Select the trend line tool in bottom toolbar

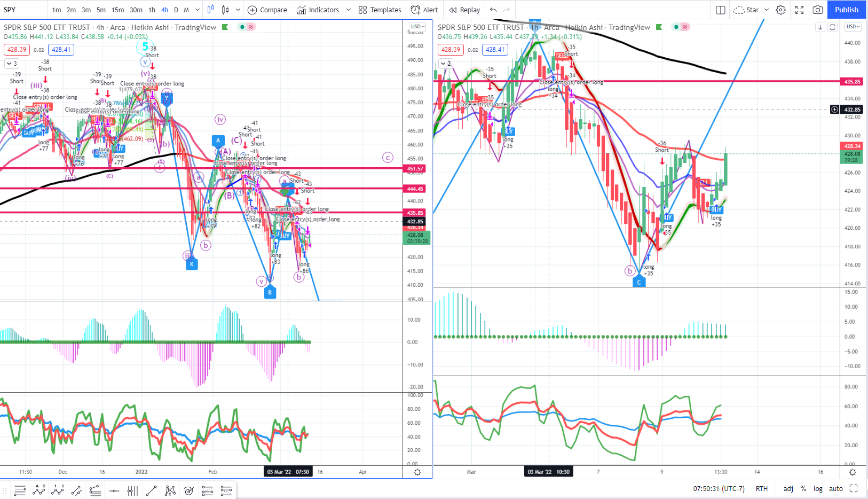pyautogui.click(x=152, y=490)
